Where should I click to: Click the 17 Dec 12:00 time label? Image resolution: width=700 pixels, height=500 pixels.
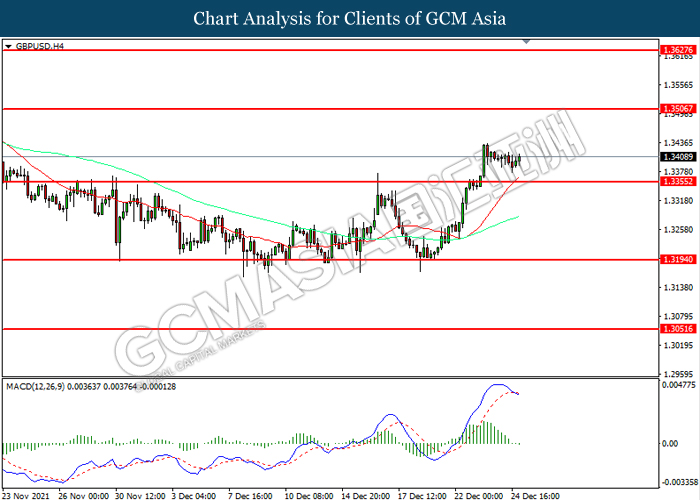[422, 496]
